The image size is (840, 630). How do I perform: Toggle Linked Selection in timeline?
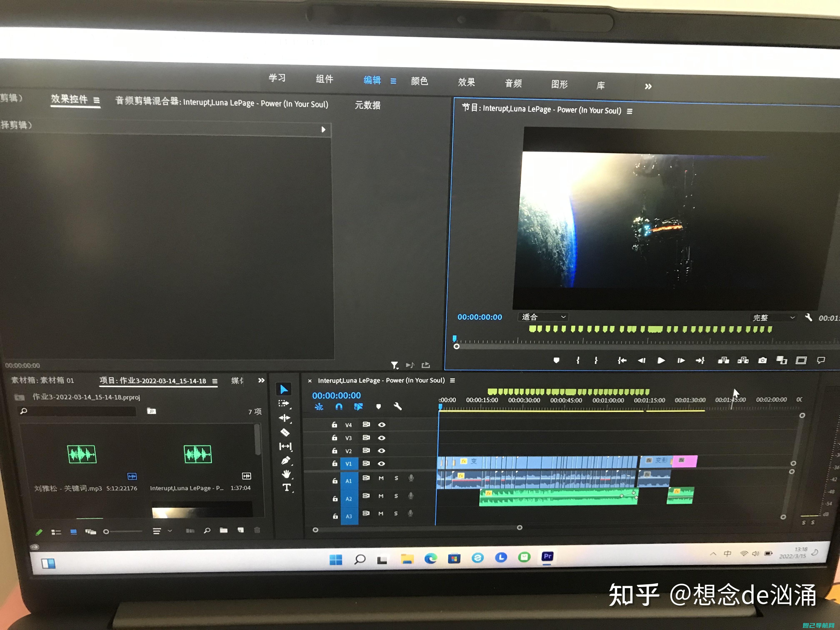358,407
